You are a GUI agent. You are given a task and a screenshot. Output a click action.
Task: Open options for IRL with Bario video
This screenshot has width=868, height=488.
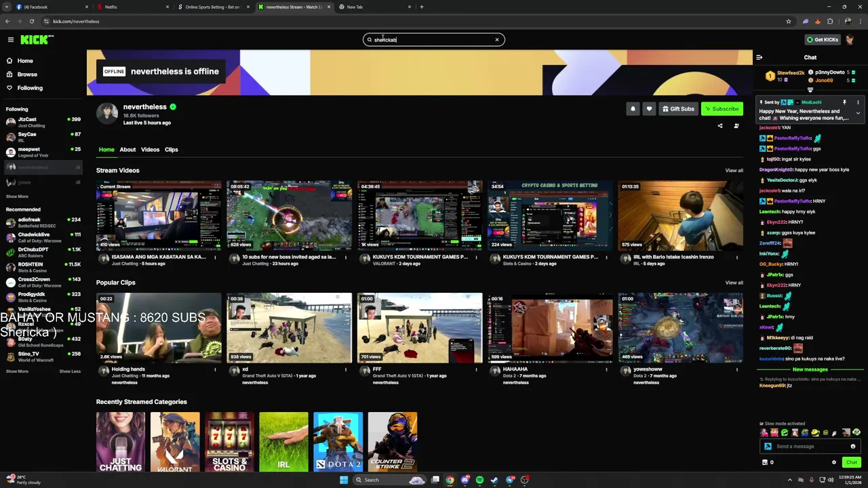(737, 258)
